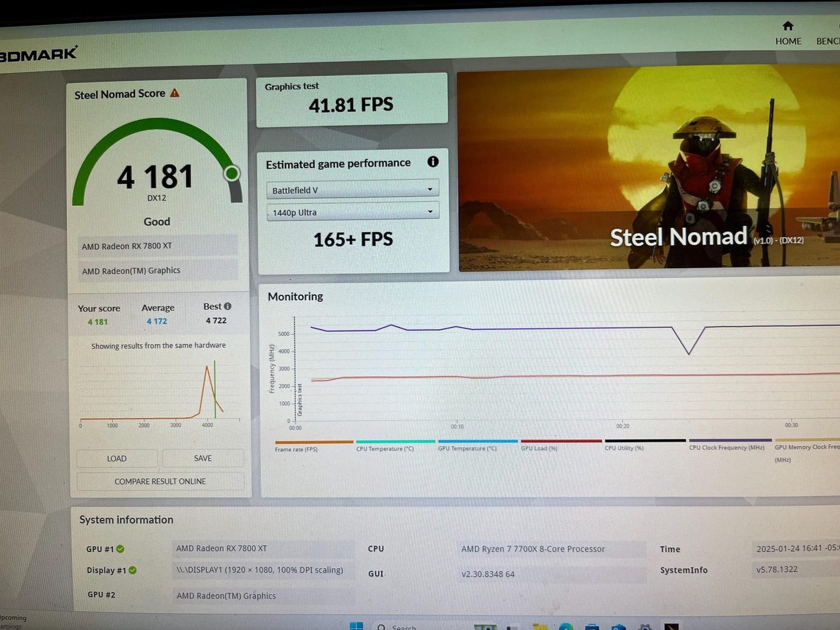Click the SystemInfo version v5.78.1322

pos(796,569)
